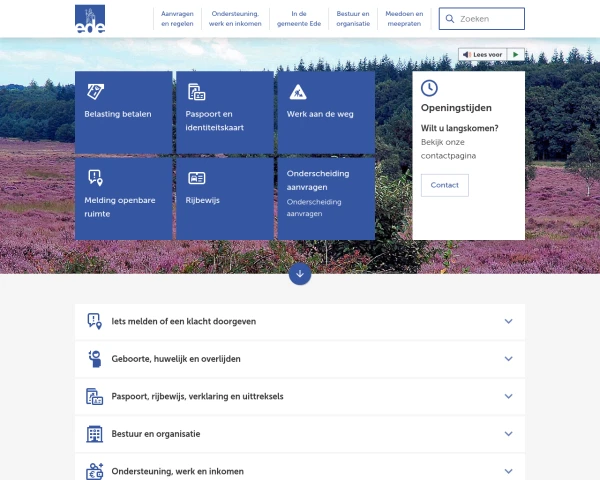
Task: Click the Ondersteuning, werk en inkomen wallet icon
Action: 95,471
